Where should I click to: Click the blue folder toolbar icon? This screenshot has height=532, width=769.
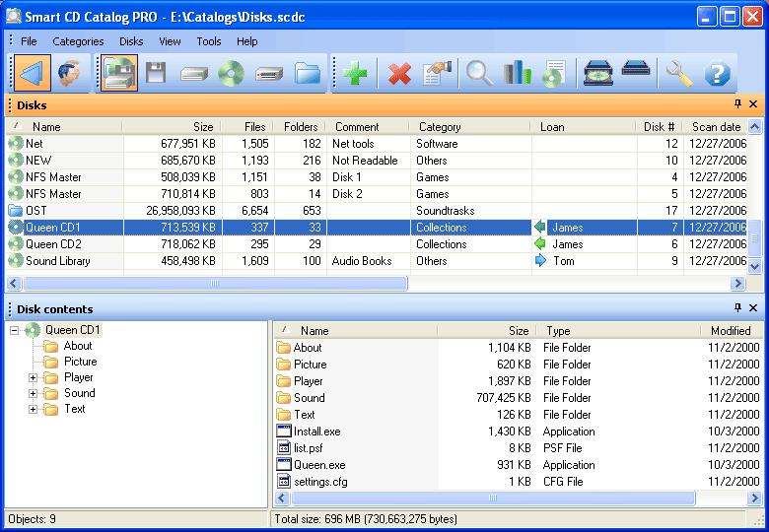pyautogui.click(x=308, y=74)
